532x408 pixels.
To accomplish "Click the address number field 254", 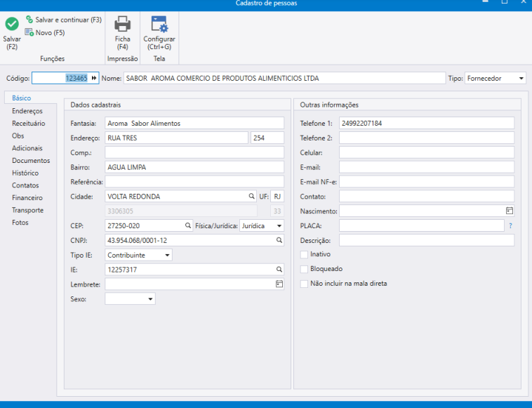I will [x=267, y=138].
